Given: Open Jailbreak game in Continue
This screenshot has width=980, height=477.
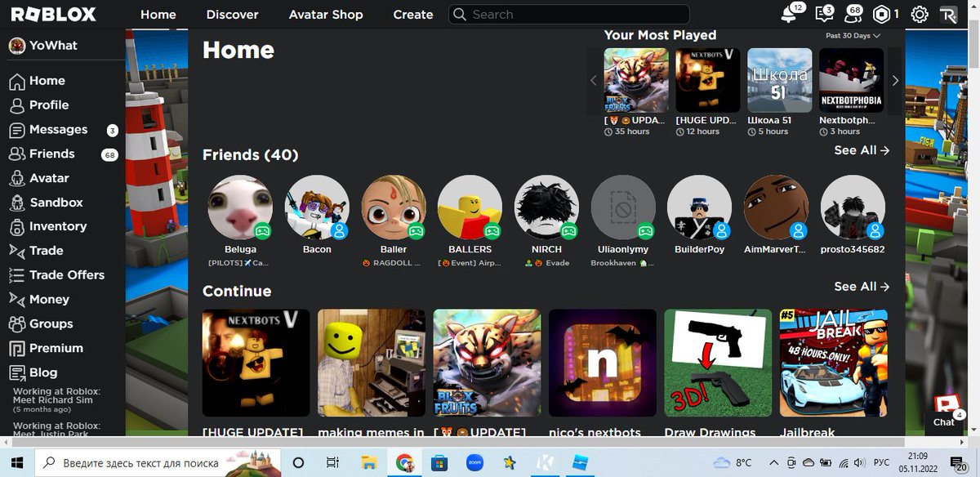Looking at the screenshot, I should point(834,363).
